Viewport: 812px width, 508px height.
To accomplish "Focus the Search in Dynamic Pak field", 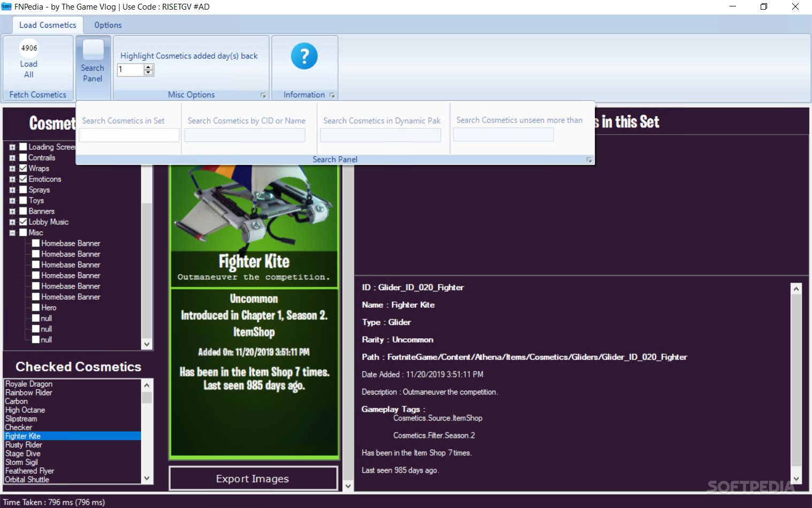I will 380,135.
